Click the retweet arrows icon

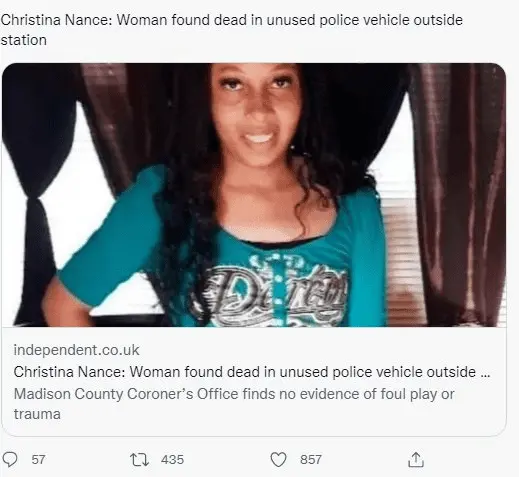coord(139,460)
